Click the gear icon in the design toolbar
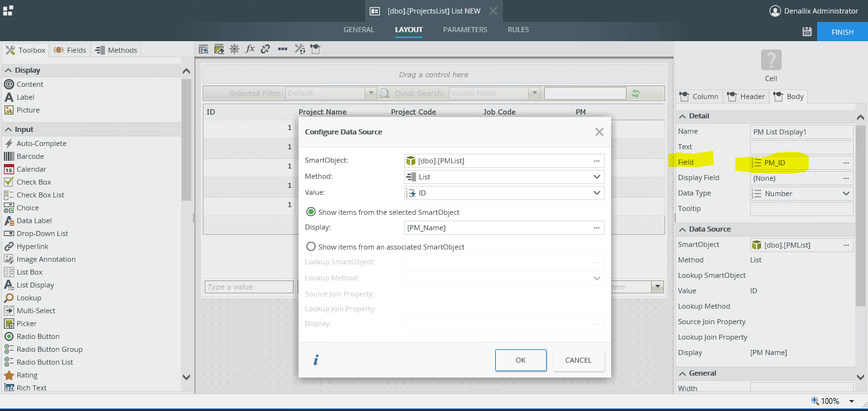Viewport: 868px width, 411px height. (x=234, y=49)
